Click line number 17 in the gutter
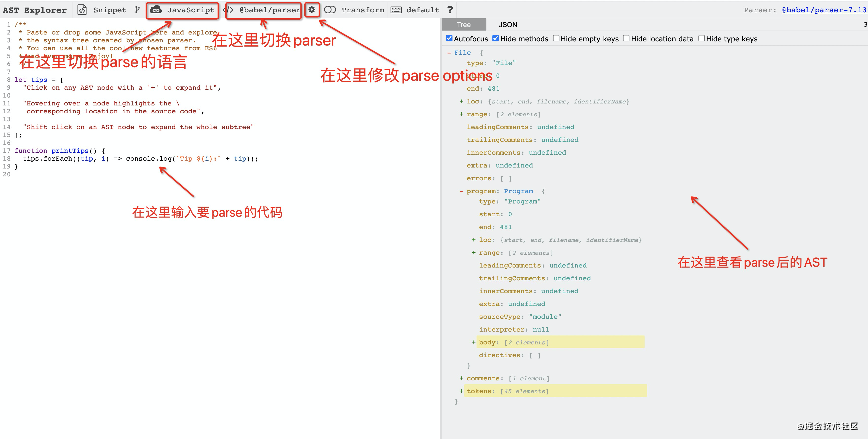 click(7, 151)
